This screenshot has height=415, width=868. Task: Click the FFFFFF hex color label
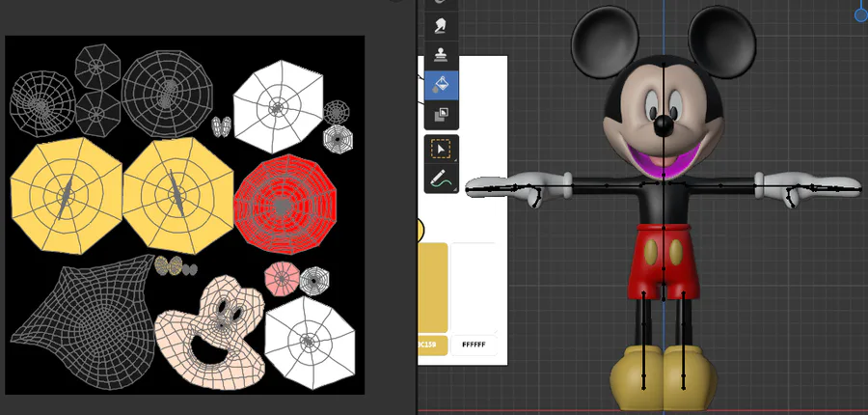click(x=474, y=345)
